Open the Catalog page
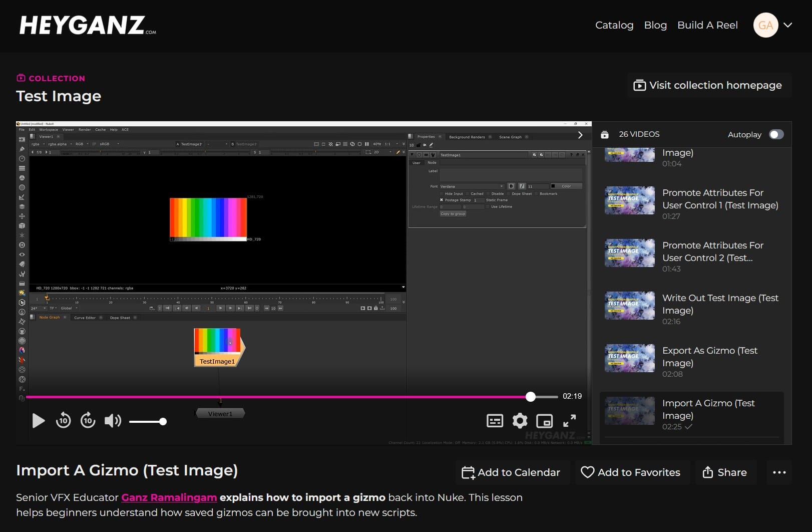This screenshot has height=532, width=812. click(x=614, y=25)
